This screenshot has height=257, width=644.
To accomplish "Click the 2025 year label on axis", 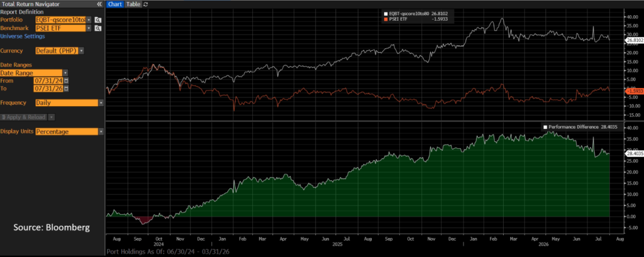I will click(338, 244).
